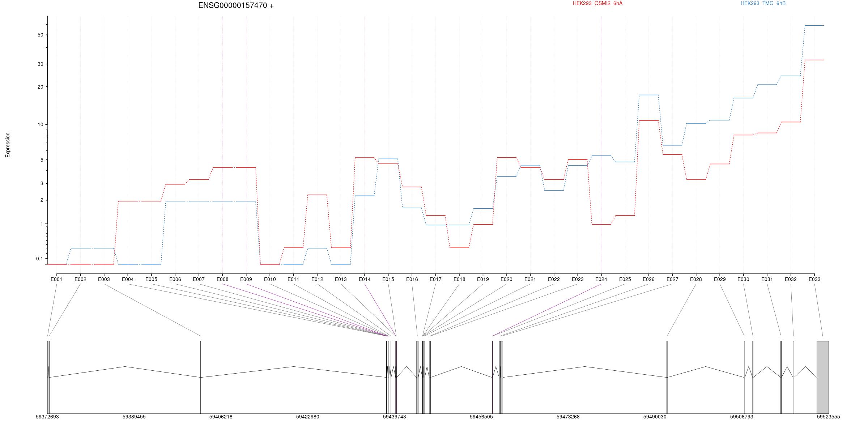This screenshot has width=868, height=434.
Task: Click exon label E029
Action: coord(720,279)
